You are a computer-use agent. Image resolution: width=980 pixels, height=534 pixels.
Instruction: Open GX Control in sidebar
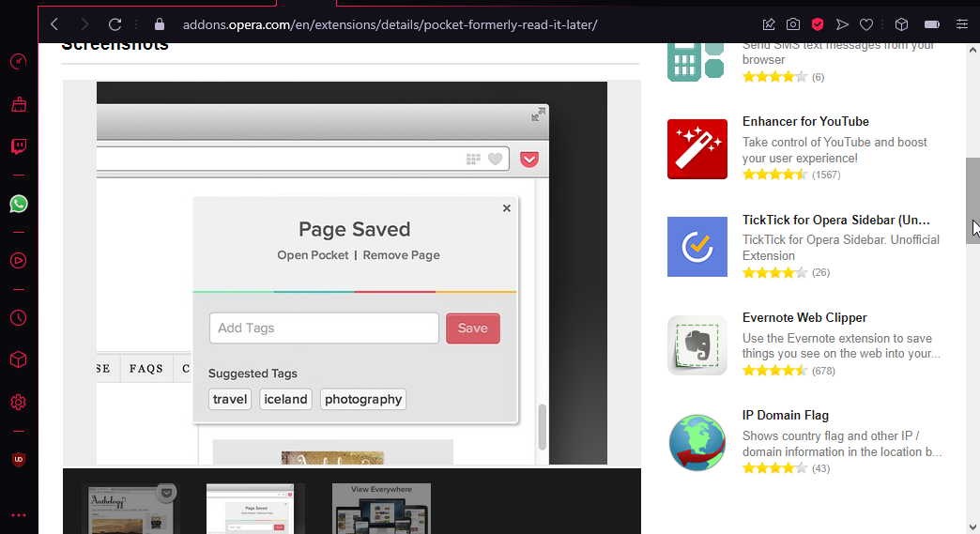pyautogui.click(x=19, y=61)
